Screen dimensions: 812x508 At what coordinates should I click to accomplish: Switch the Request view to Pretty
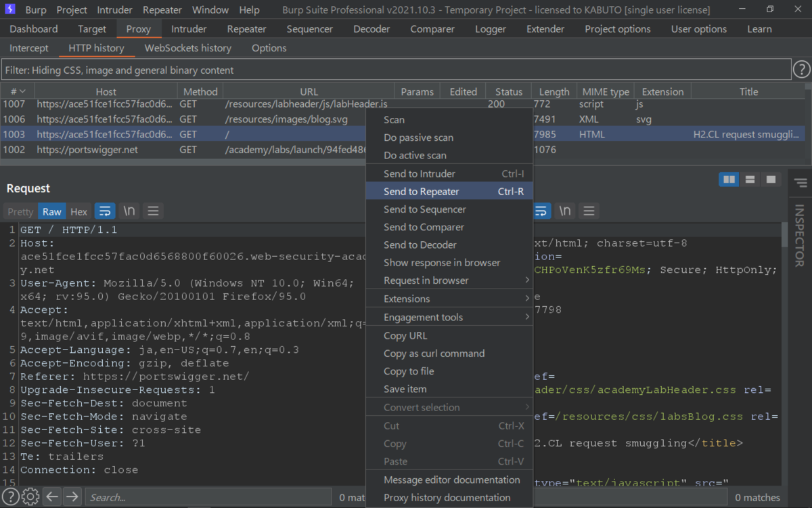point(20,211)
